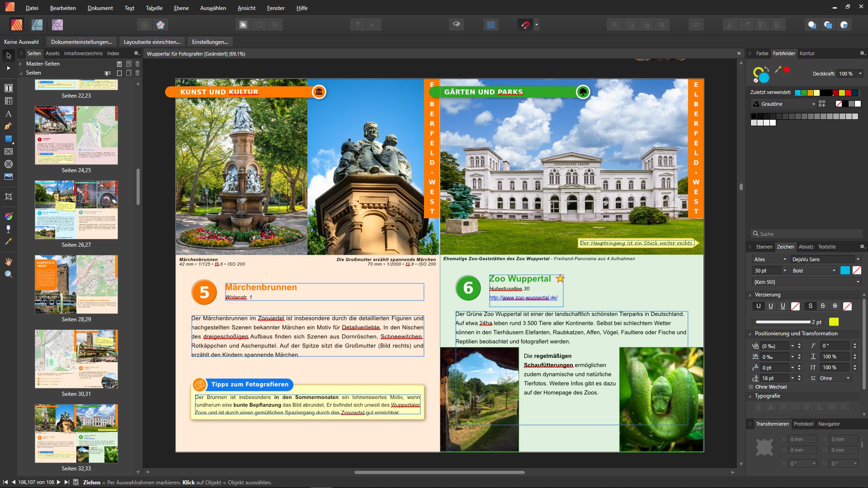Open the [Kein Stil] character style dropdown
The image size is (868, 488).
[x=807, y=282]
